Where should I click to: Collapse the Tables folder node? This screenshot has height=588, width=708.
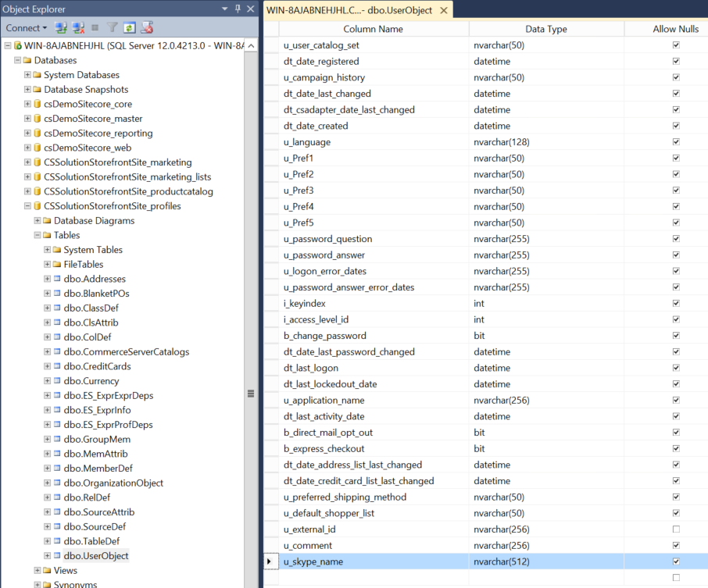38,235
